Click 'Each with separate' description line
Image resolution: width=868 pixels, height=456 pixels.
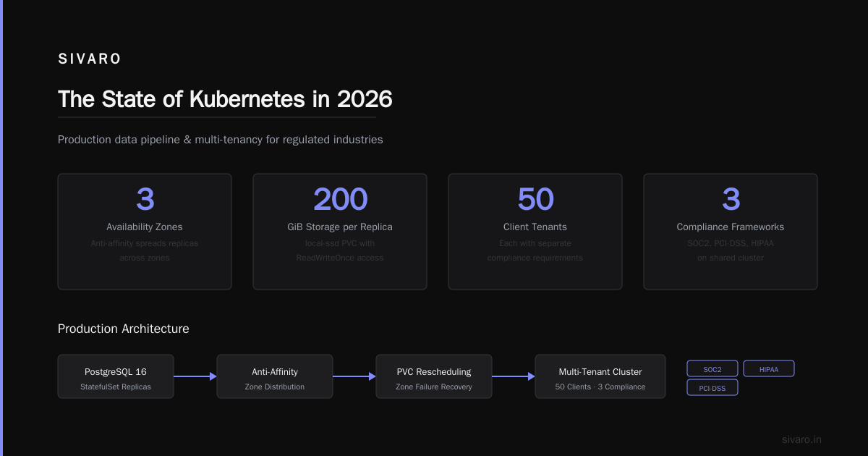coord(535,243)
